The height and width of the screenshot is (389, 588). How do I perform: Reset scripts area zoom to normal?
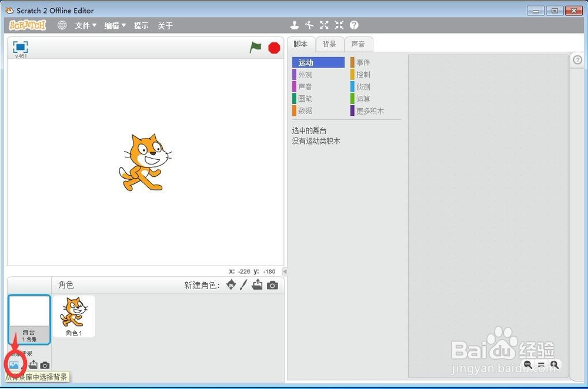541,365
